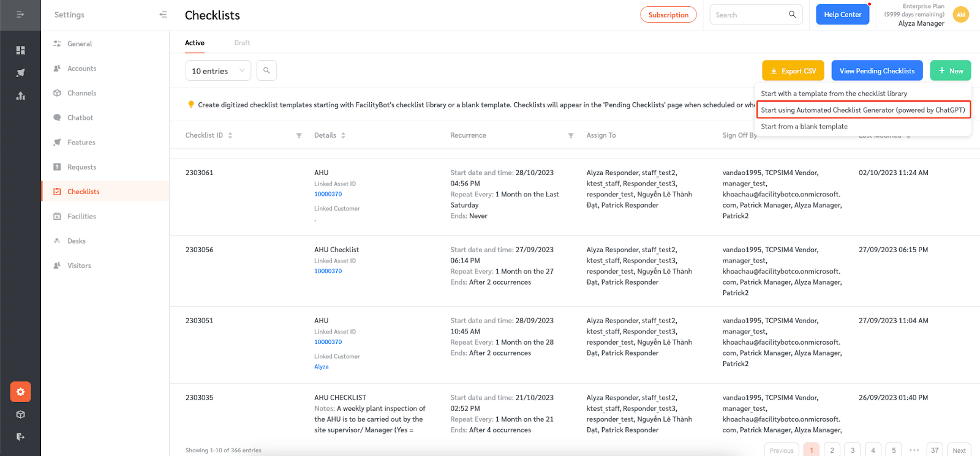The width and height of the screenshot is (980, 456).
Task: Click the green New button
Action: [951, 71]
